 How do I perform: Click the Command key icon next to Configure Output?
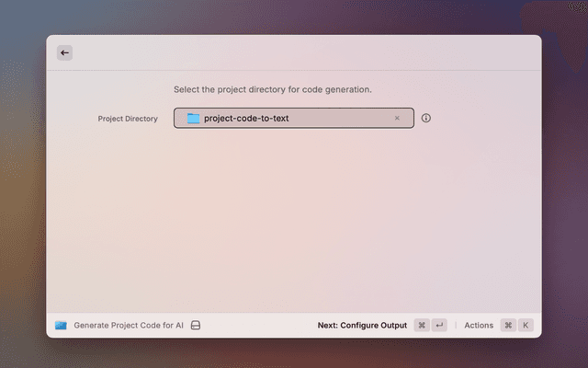pyautogui.click(x=421, y=325)
